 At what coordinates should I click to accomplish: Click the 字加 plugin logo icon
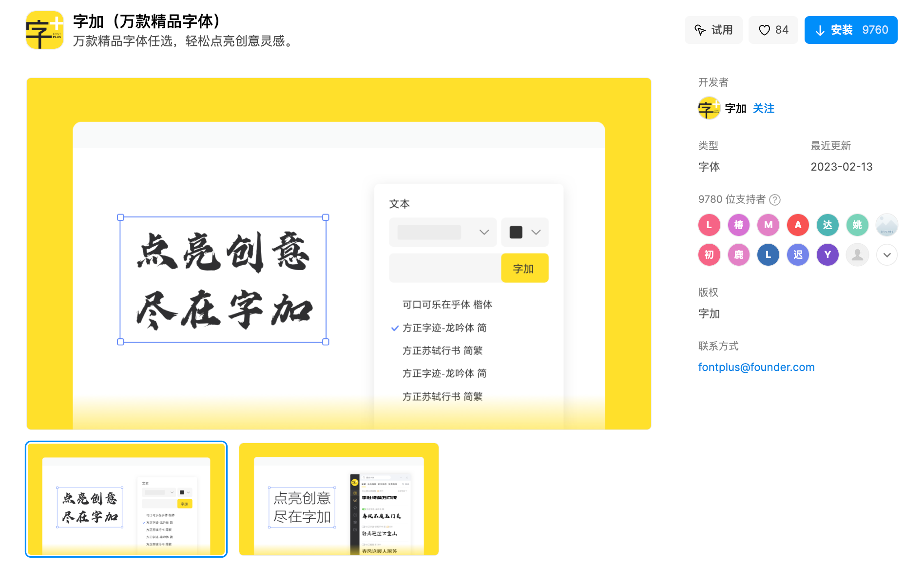click(x=45, y=30)
